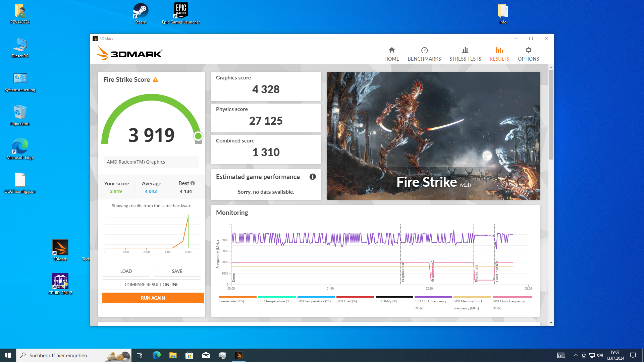Click the 3DMark logo
This screenshot has height=362, width=644.
(x=129, y=53)
